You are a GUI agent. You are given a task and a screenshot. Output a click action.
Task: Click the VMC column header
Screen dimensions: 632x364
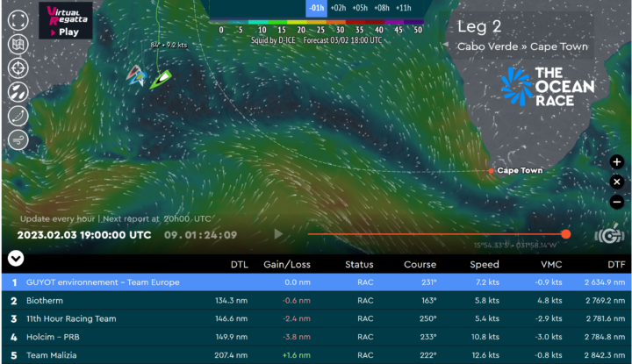(x=551, y=265)
